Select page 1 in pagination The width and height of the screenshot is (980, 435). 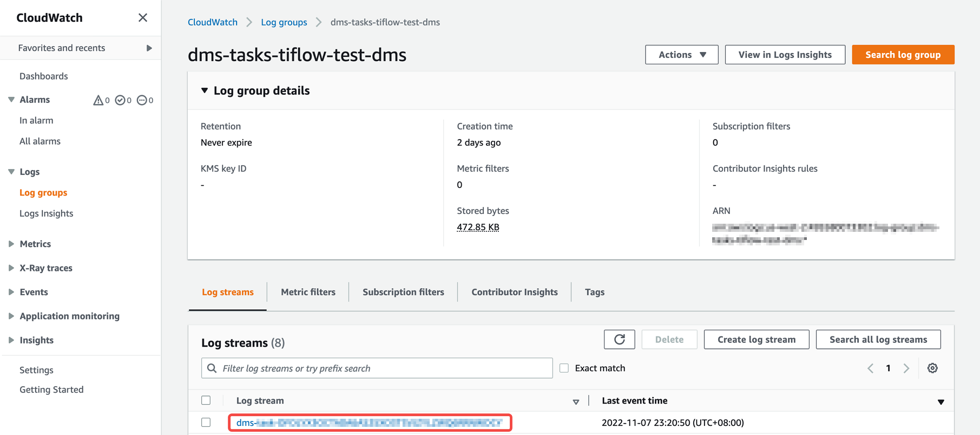(x=888, y=368)
